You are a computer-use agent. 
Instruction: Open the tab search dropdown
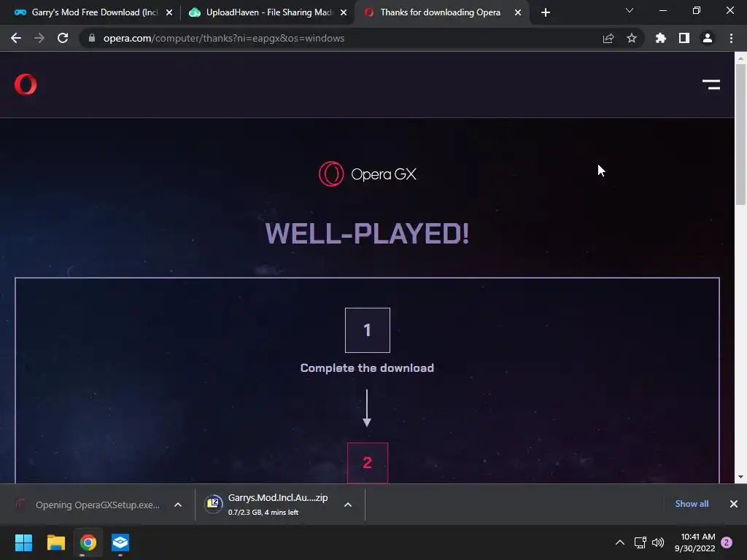(x=630, y=10)
